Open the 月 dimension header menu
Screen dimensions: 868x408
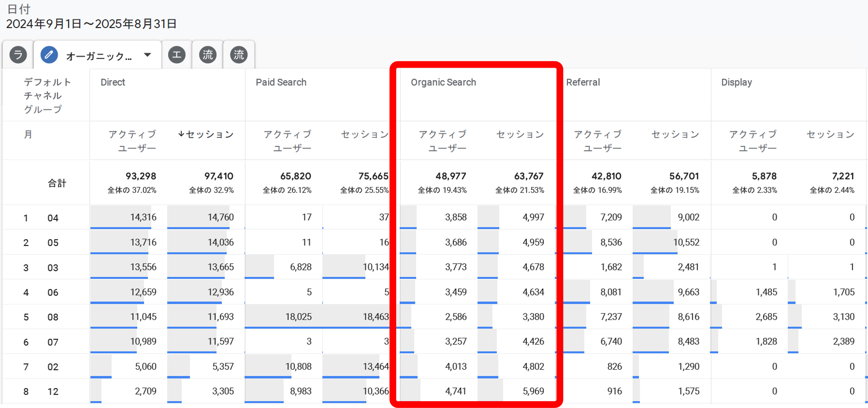[28, 134]
